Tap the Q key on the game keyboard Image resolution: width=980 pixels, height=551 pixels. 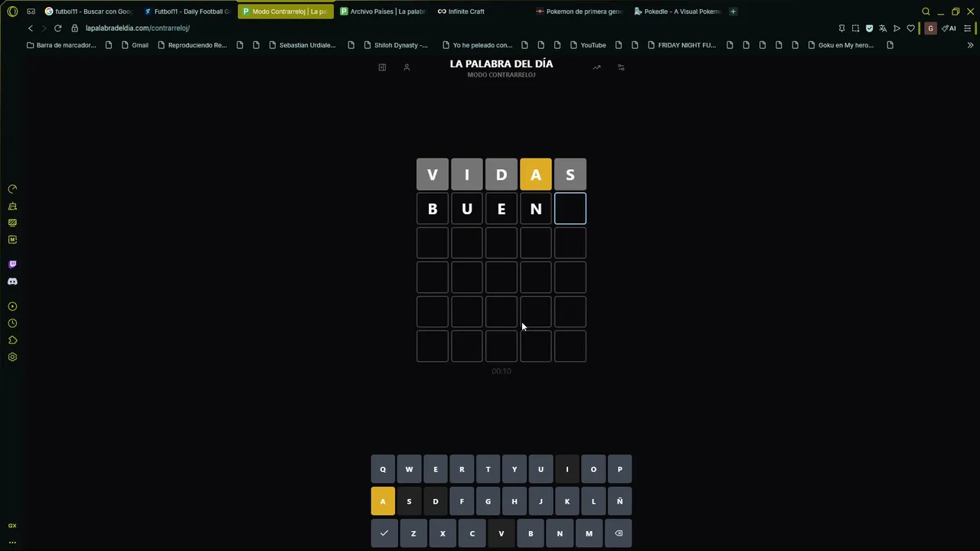tap(383, 469)
